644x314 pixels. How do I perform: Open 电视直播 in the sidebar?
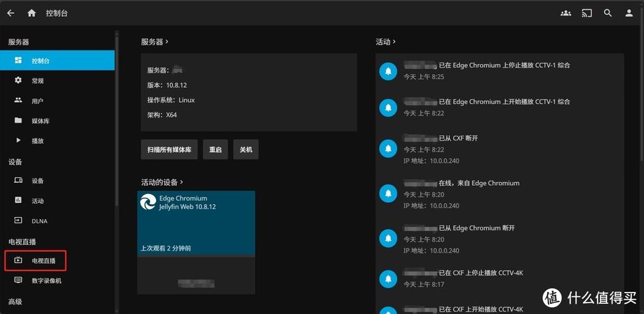(57, 261)
